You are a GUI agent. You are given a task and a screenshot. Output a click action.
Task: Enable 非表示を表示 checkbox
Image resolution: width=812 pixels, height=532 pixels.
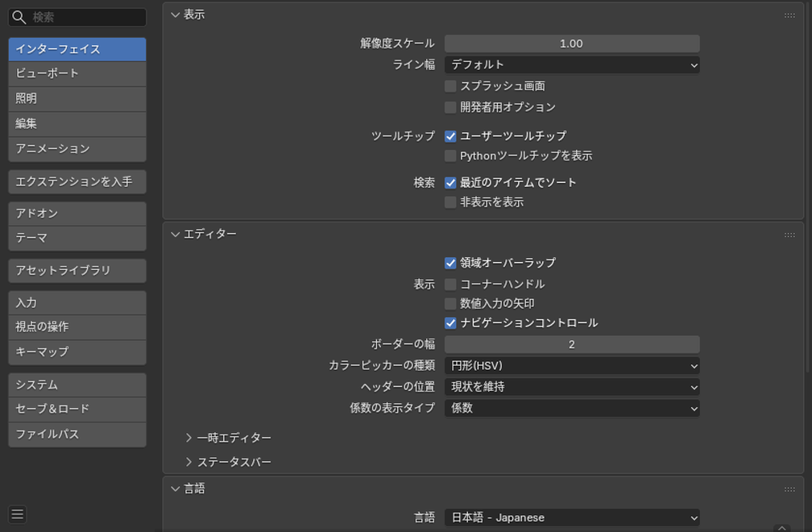pos(450,202)
